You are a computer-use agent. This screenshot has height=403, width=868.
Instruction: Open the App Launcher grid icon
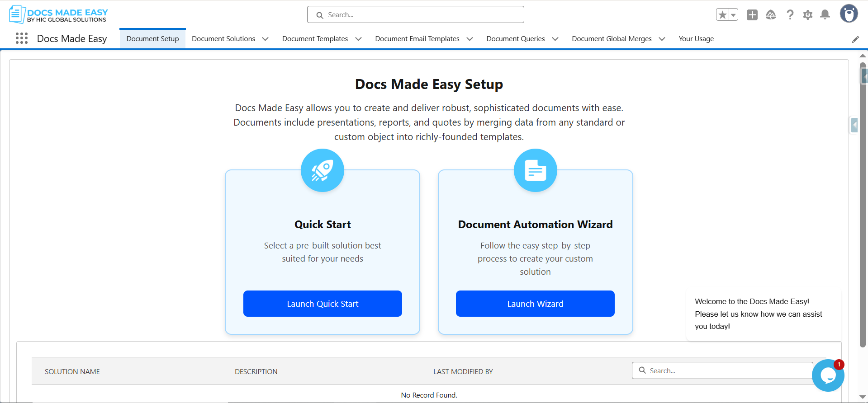pyautogui.click(x=22, y=38)
